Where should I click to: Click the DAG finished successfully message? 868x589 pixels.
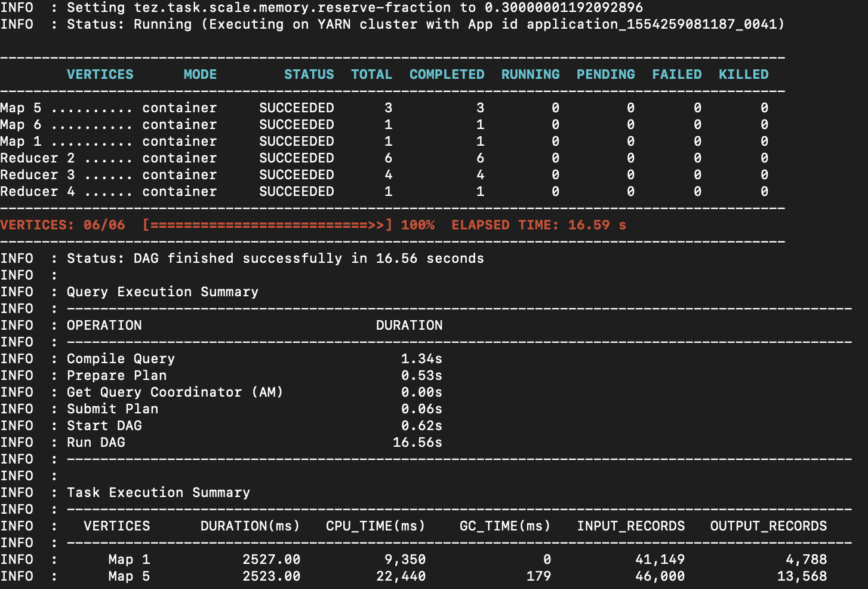(x=275, y=258)
